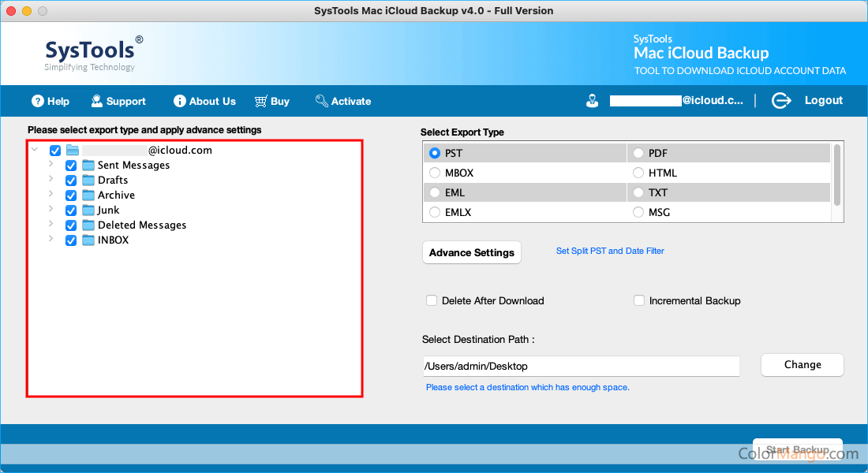Viewport: 868px width, 473px height.
Task: Click the account icon beside the email field
Action: [x=593, y=100]
